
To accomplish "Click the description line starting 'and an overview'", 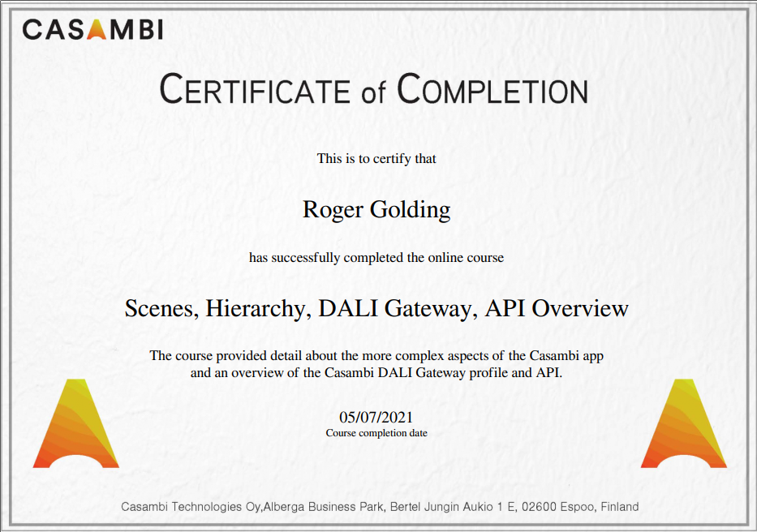I will point(376,373).
